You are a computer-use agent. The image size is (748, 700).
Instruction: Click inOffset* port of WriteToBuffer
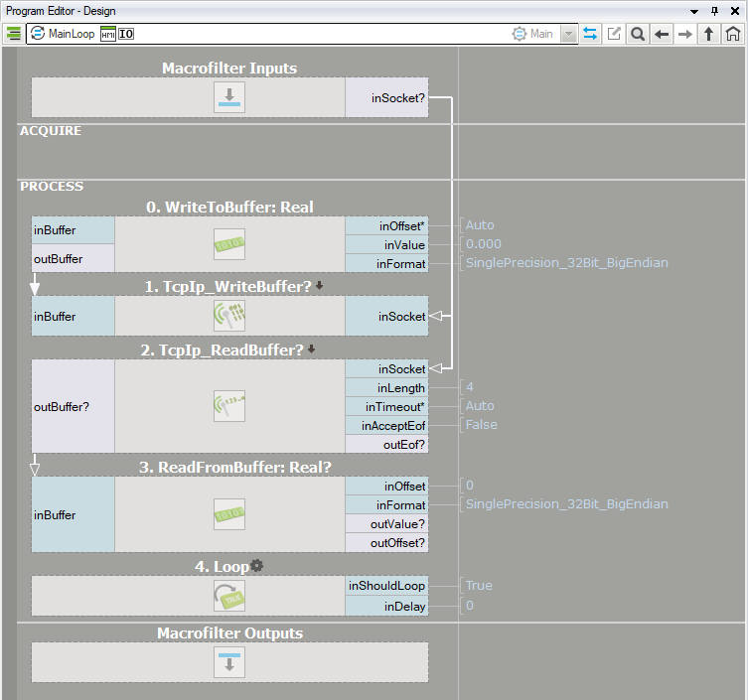(386, 226)
